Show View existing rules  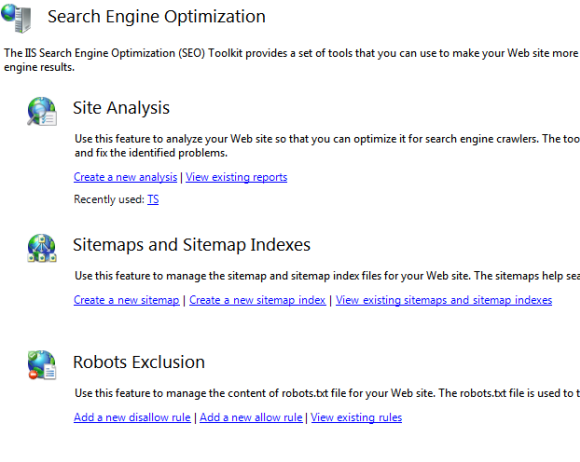click(357, 417)
